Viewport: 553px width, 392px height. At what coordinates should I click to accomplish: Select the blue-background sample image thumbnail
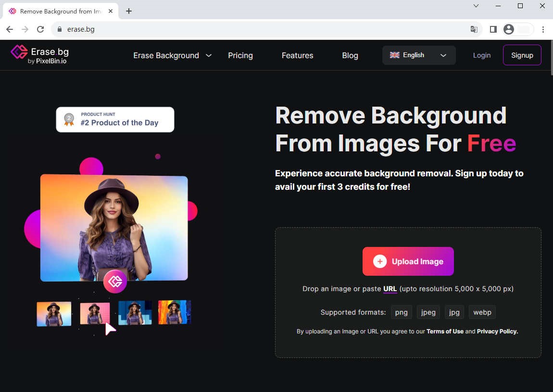click(135, 312)
